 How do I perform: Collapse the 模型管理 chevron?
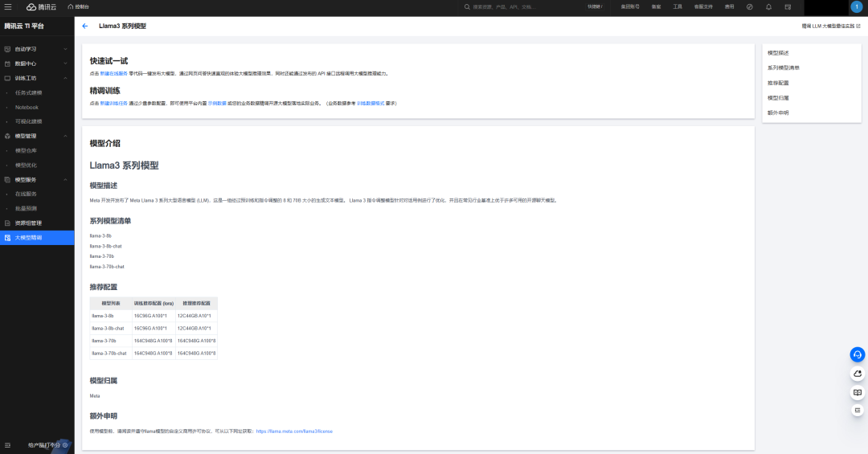[x=65, y=137]
